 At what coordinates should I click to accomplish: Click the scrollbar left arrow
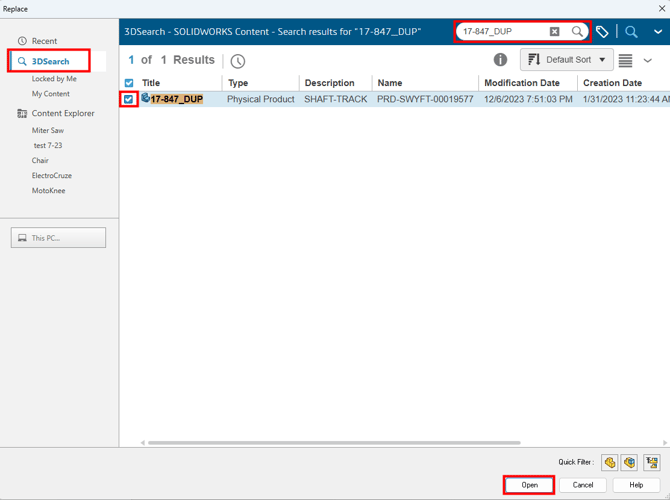[x=143, y=443]
